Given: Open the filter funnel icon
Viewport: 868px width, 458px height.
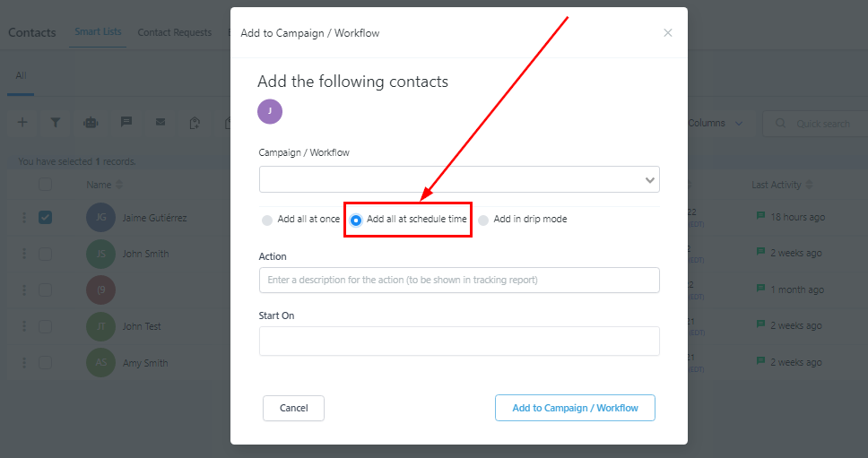Looking at the screenshot, I should pos(56,123).
